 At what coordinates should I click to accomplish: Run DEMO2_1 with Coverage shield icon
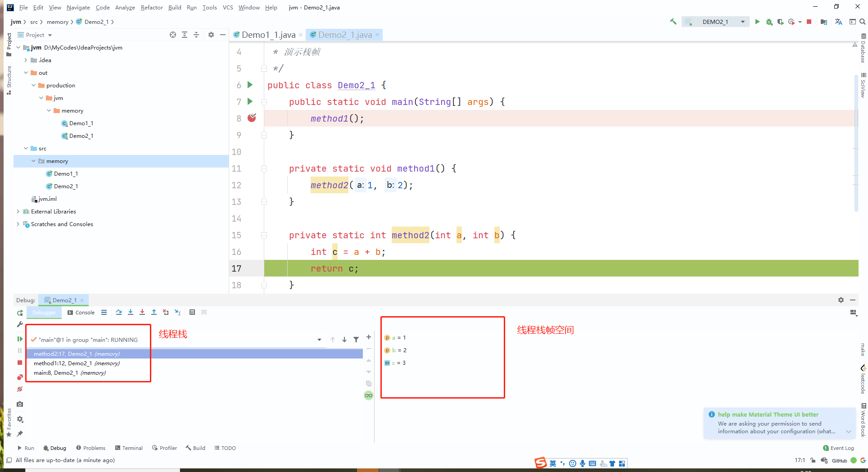[780, 22]
